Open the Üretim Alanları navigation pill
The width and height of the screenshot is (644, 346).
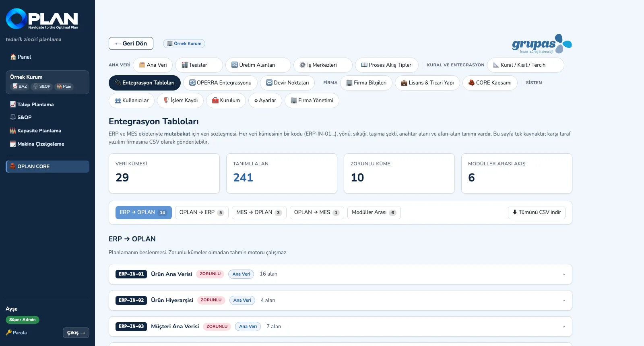point(258,65)
